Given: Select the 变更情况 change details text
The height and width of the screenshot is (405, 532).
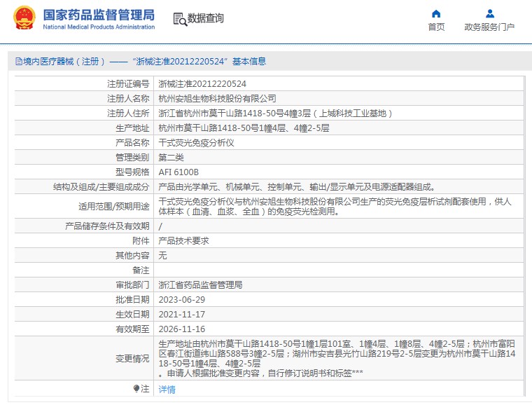Looking at the screenshot, I should pos(337,359).
